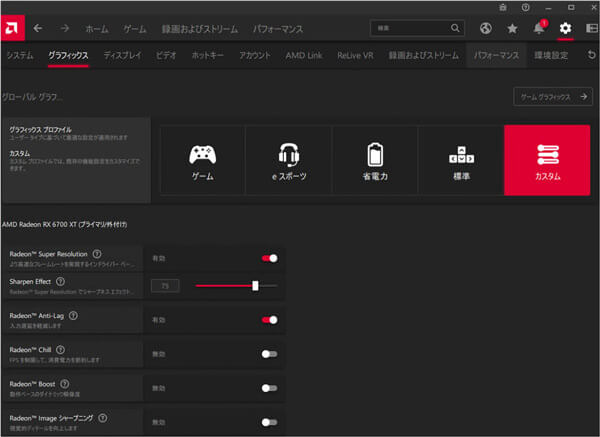The image size is (600, 437).
Task: Show help for Radeon Boost
Action: coord(65,383)
